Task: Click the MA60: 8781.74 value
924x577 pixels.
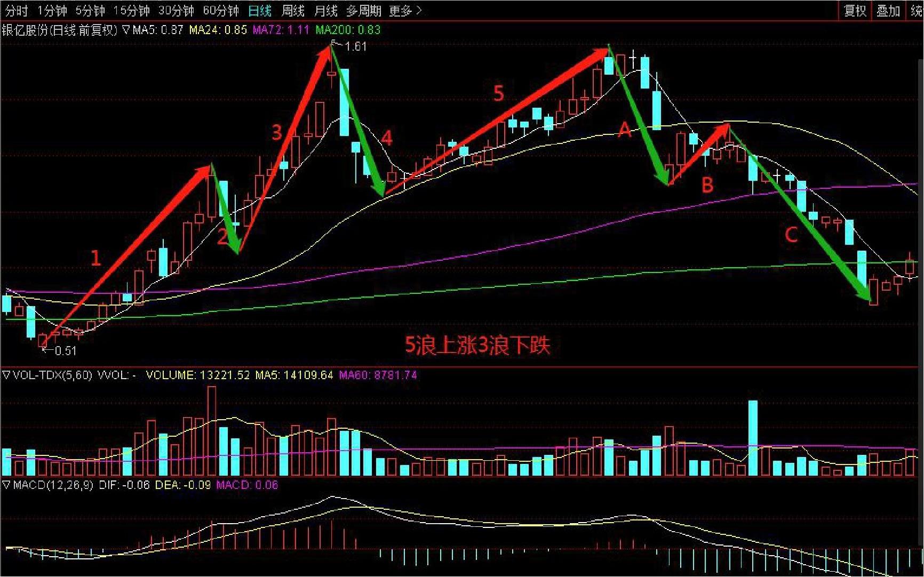Action: click(x=378, y=375)
